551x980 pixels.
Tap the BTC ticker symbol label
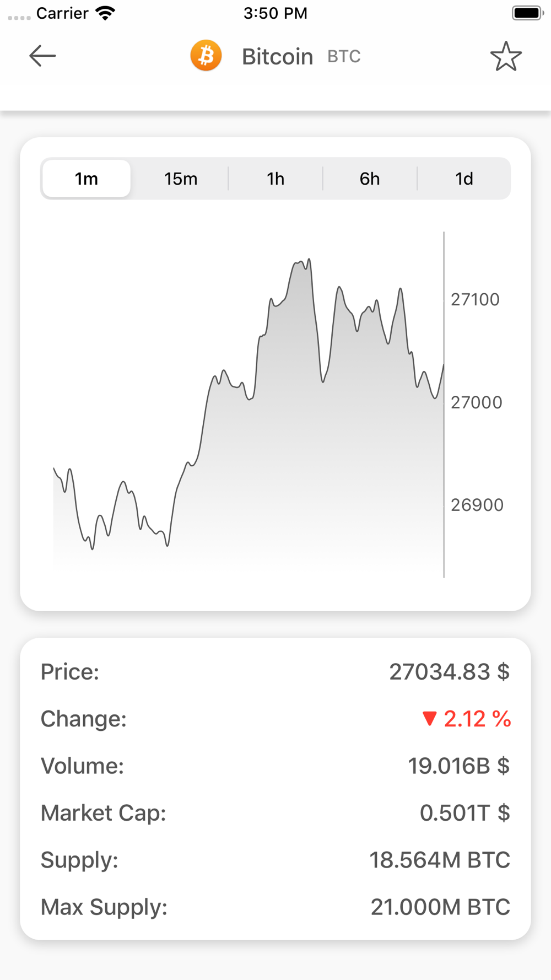(x=344, y=56)
